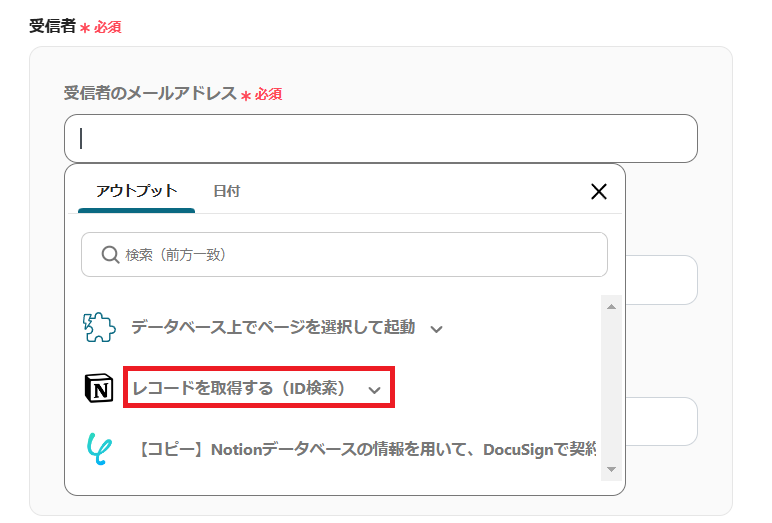Select the 【コピー】Notionデータベースの情報 entry
The width and height of the screenshot is (772, 523).
pos(367,450)
